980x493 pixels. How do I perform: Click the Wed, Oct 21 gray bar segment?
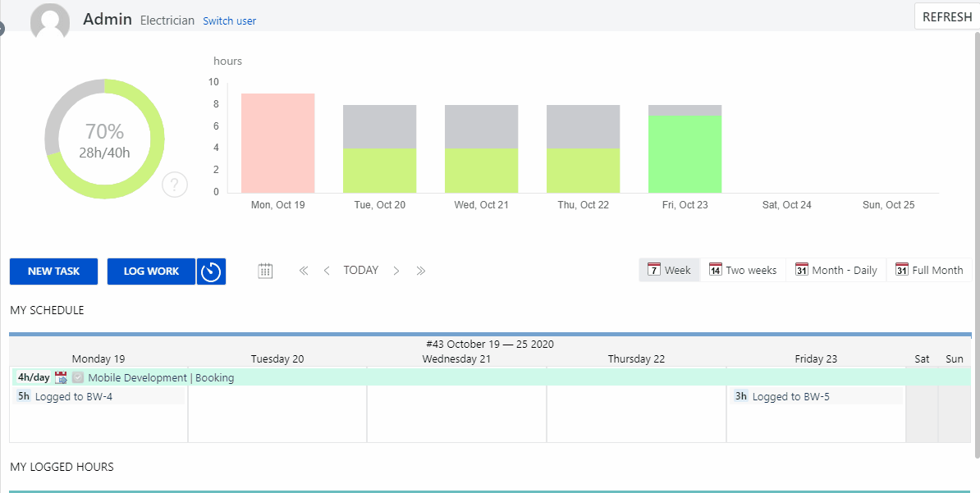(x=481, y=127)
